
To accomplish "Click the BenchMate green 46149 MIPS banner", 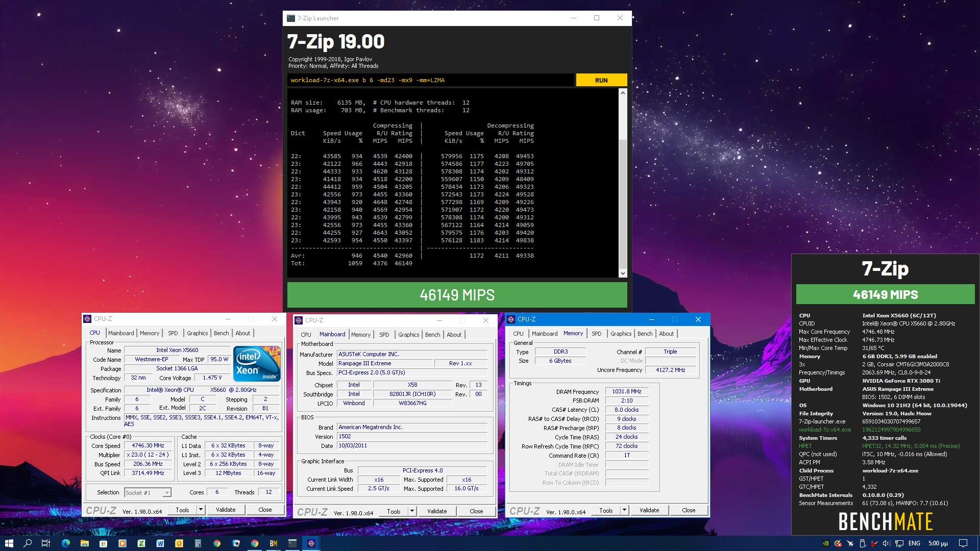I will [x=886, y=294].
